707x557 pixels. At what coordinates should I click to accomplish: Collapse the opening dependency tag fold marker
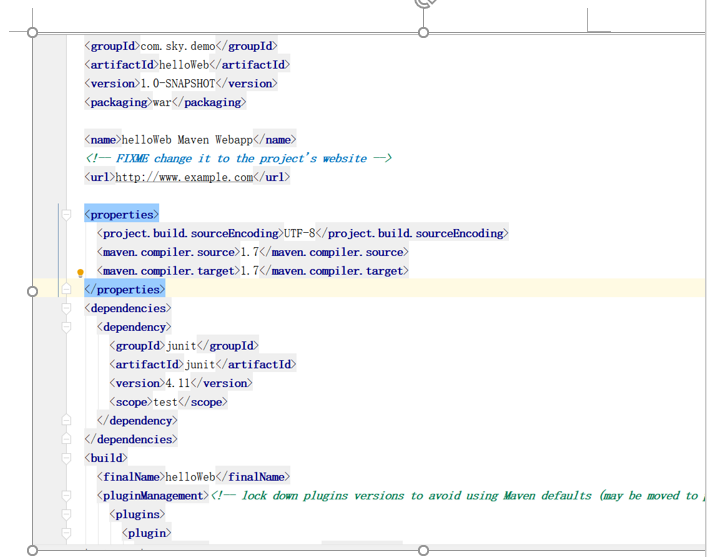point(66,327)
